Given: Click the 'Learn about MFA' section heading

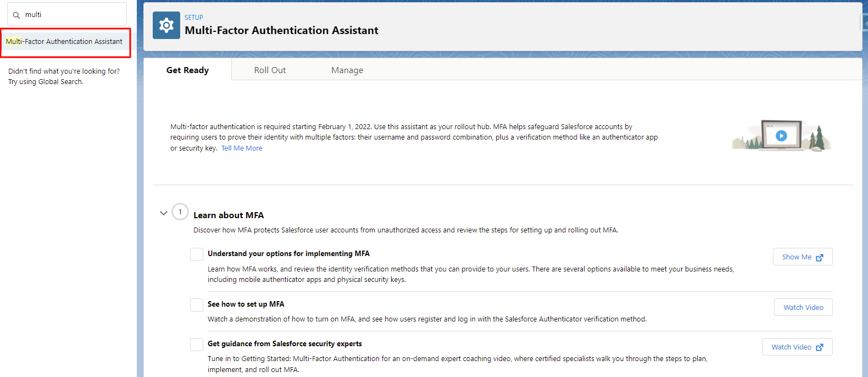Looking at the screenshot, I should pos(229,215).
